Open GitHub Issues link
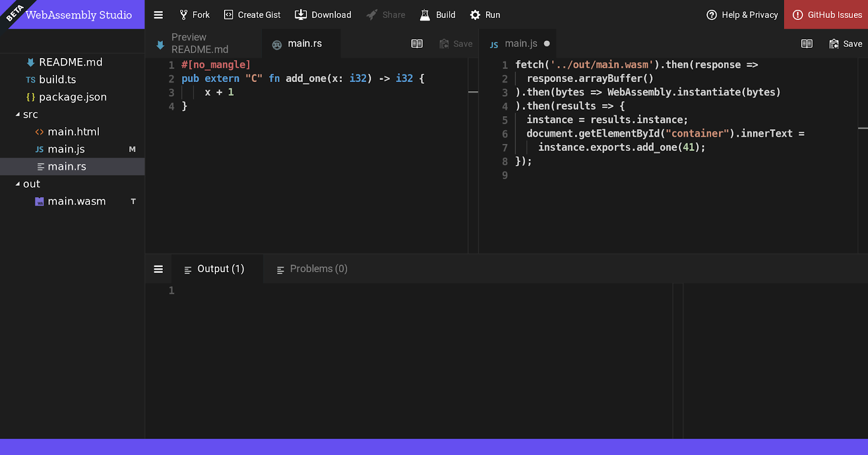The image size is (868, 455). click(827, 15)
